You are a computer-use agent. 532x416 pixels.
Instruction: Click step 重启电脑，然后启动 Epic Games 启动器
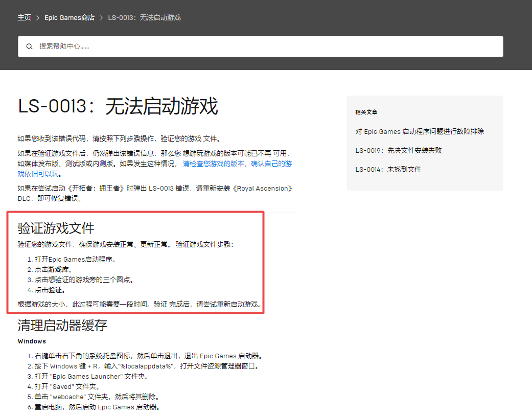tap(97, 407)
